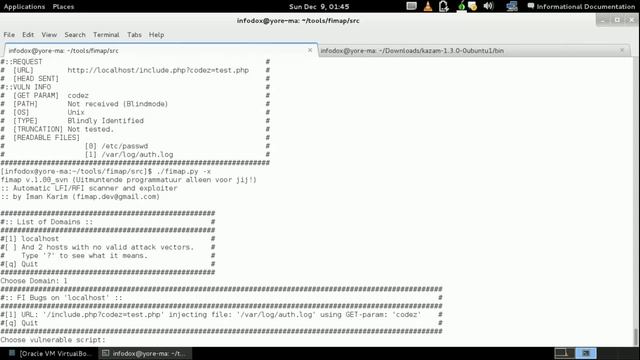640x360 pixels.
Task: Open the Terminal menu
Action: (x=106, y=35)
